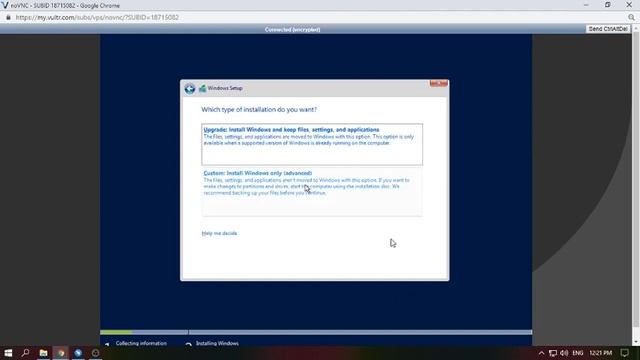Screen dimensions: 640x360
Task: Open volume control in system tray
Action: 564,353
